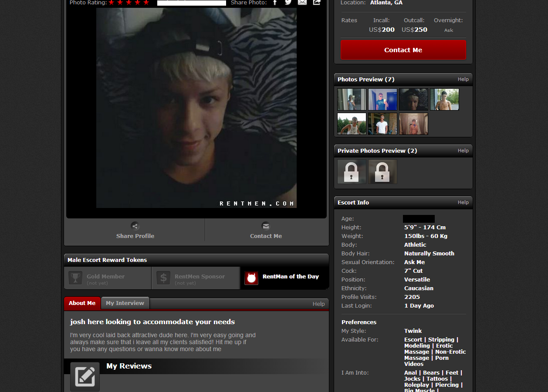Image resolution: width=548 pixels, height=392 pixels.
Task: Open the first thumbnail in Photos Preview
Action: coord(352,100)
